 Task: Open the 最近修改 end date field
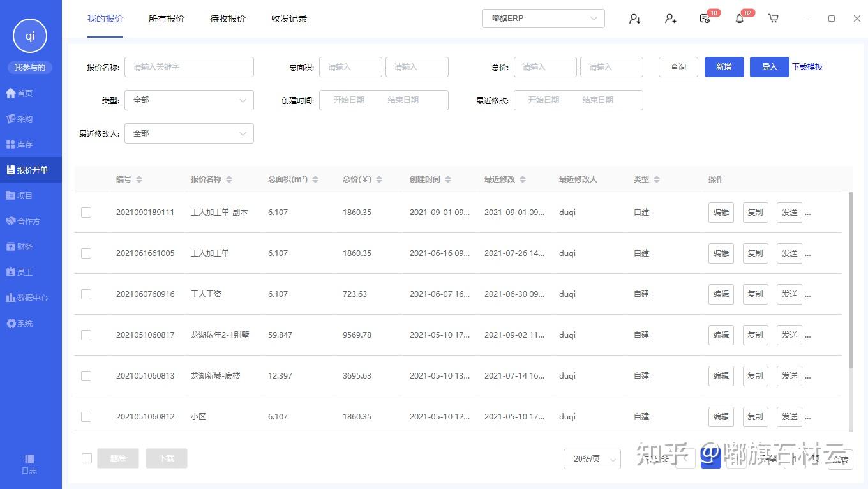pos(598,100)
